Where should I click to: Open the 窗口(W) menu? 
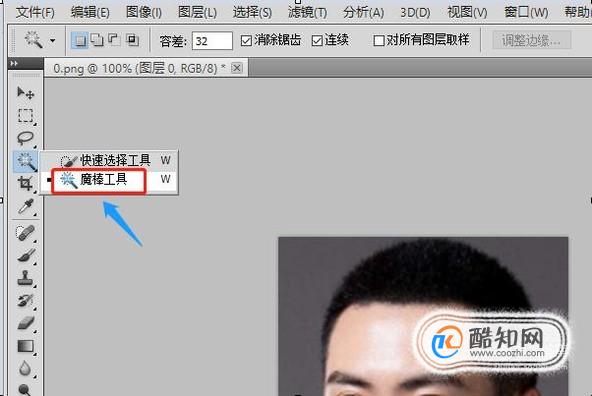pos(526,13)
